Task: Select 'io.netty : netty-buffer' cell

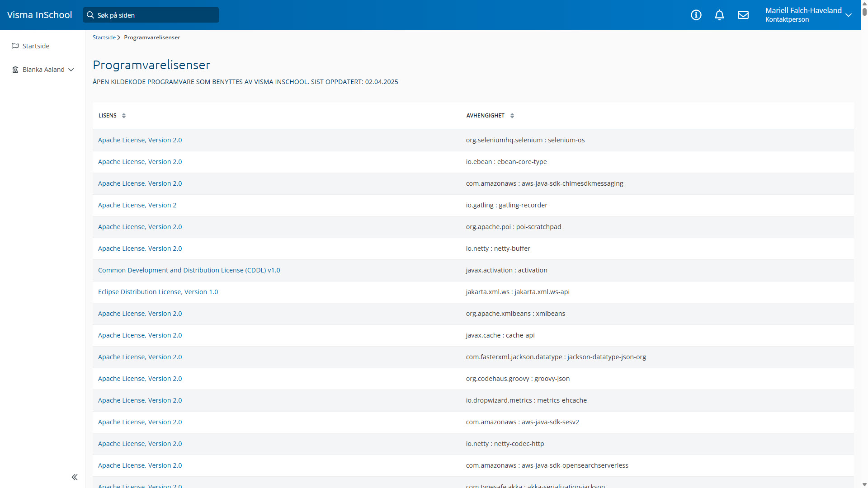Action: tap(498, 249)
